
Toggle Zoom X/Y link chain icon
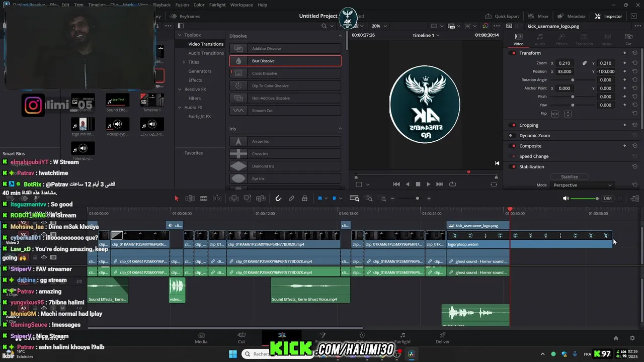584,63
